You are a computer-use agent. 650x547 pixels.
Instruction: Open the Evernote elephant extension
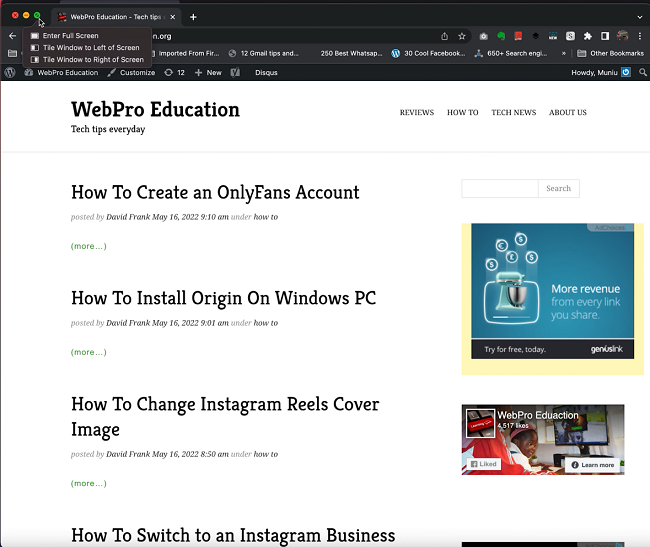click(x=501, y=36)
